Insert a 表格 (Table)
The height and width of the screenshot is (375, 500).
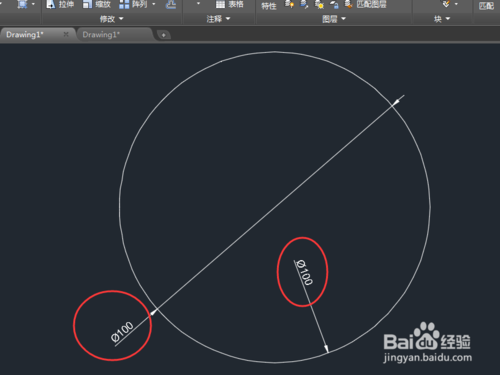point(229,4)
